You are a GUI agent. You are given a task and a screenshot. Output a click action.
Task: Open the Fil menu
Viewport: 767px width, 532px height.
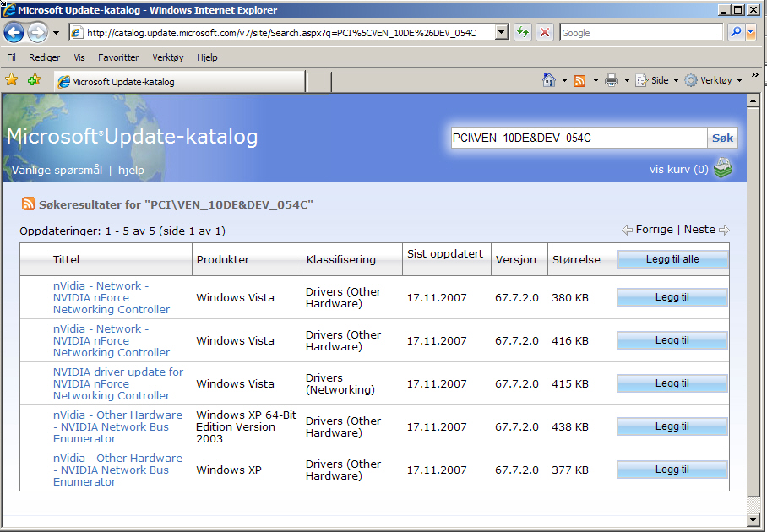click(11, 57)
